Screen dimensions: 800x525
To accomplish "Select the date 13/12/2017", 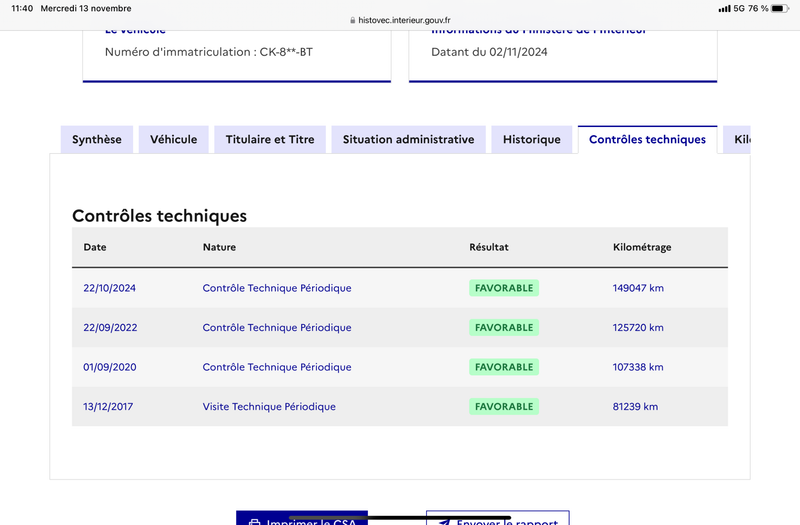I will click(108, 407).
